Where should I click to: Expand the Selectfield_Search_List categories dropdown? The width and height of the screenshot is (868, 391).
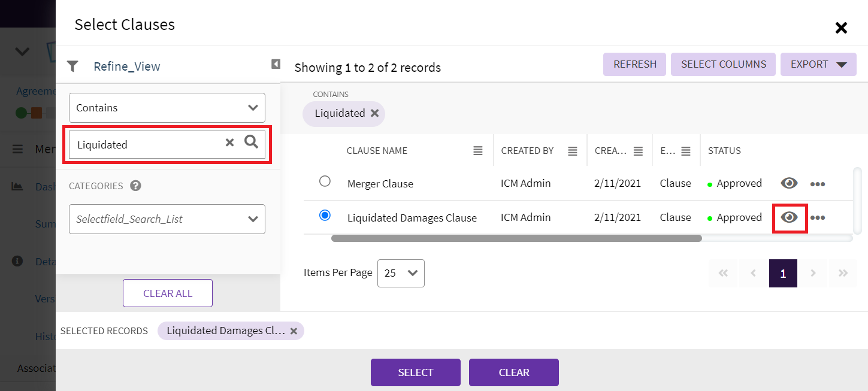coord(167,219)
